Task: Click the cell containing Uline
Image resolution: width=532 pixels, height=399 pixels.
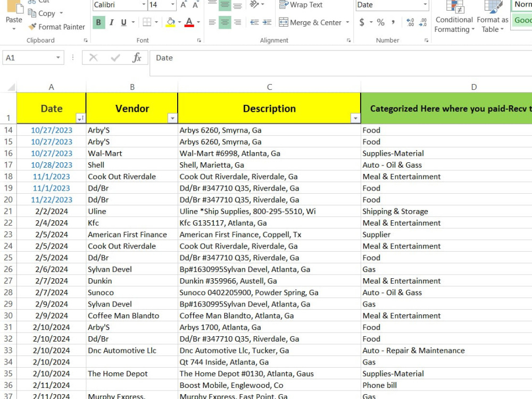Action: pos(132,211)
